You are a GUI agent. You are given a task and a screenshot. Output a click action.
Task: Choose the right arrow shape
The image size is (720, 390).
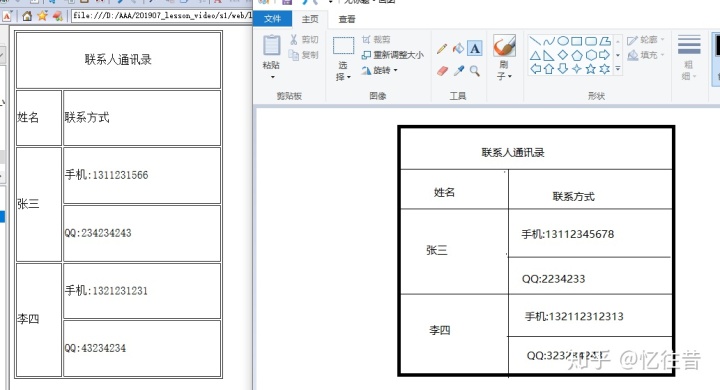605,56
